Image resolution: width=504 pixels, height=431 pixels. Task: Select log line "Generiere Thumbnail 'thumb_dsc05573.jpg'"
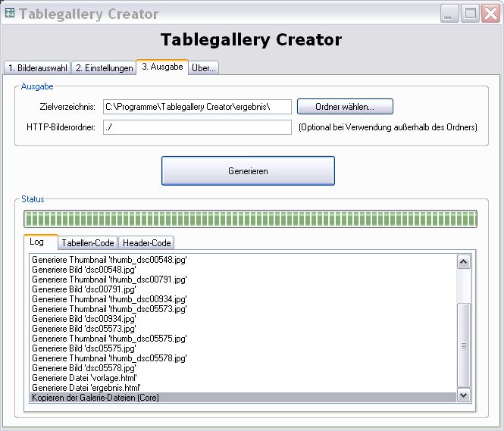click(x=243, y=309)
